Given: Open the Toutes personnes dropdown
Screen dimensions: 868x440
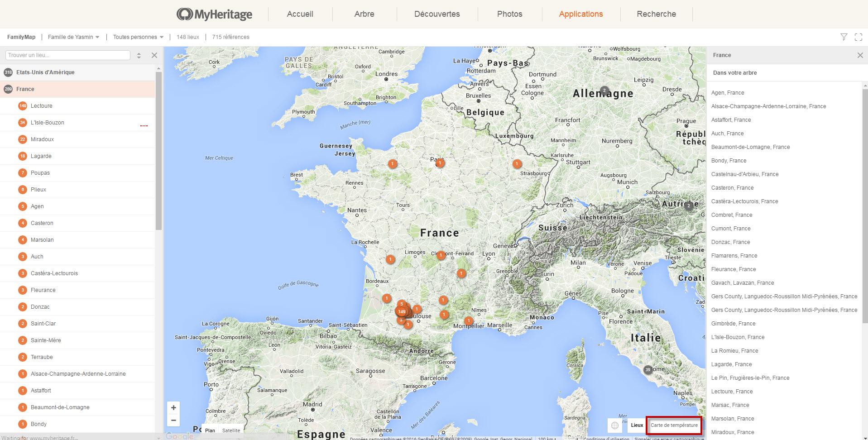Looking at the screenshot, I should pyautogui.click(x=138, y=37).
